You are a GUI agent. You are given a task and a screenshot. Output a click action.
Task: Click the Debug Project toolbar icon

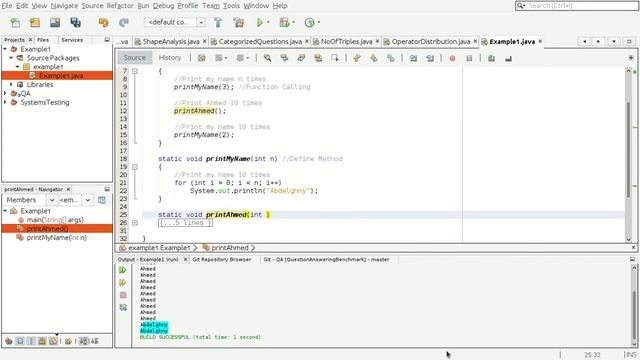coord(284,22)
